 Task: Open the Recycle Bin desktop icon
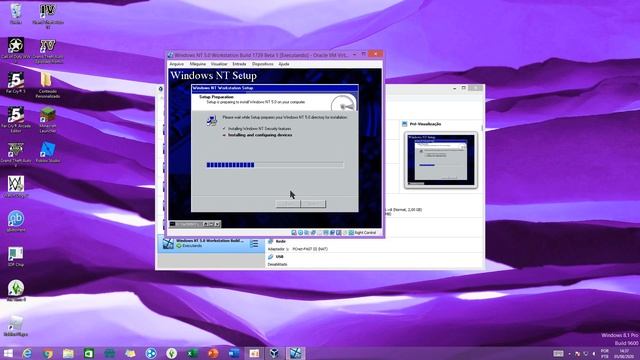pyautogui.click(x=16, y=14)
